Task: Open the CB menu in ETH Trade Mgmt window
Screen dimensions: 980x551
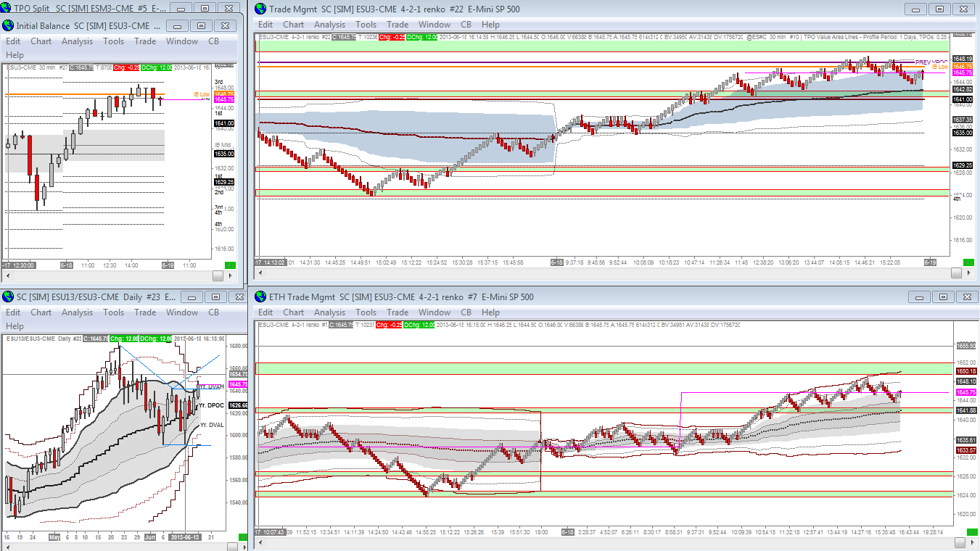Action: pos(466,312)
